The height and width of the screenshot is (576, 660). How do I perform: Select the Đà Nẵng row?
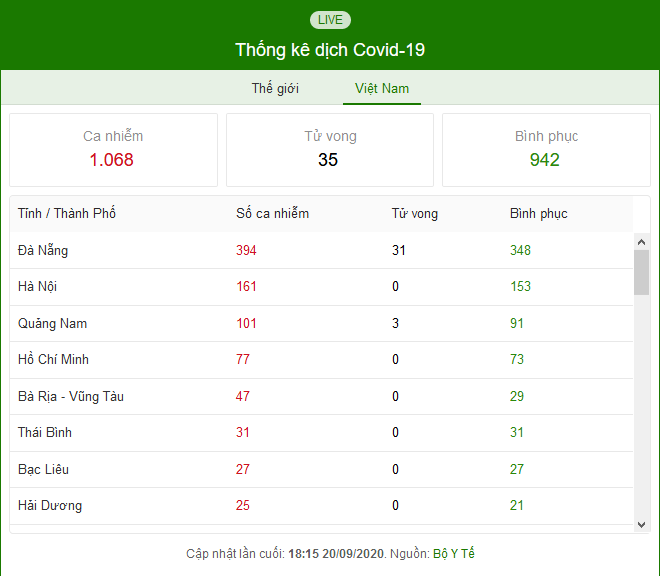322,250
